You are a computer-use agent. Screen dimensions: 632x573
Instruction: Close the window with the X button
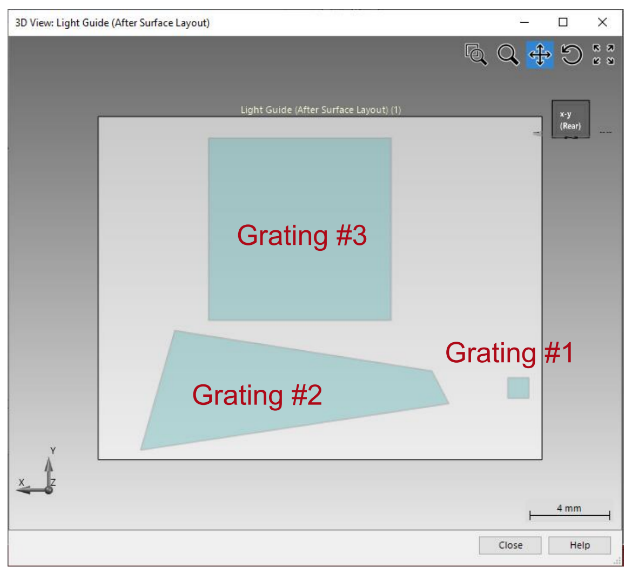(602, 22)
